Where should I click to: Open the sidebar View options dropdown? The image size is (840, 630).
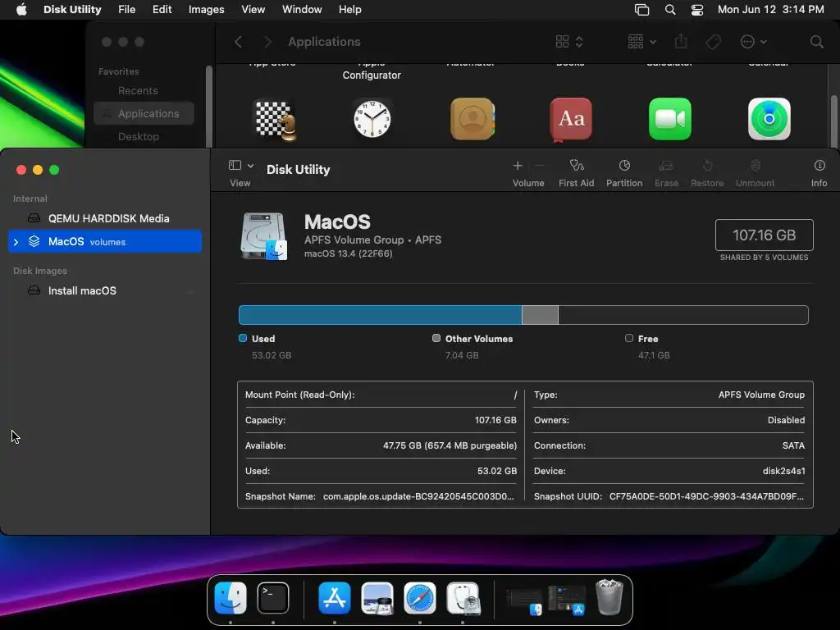coord(241,166)
